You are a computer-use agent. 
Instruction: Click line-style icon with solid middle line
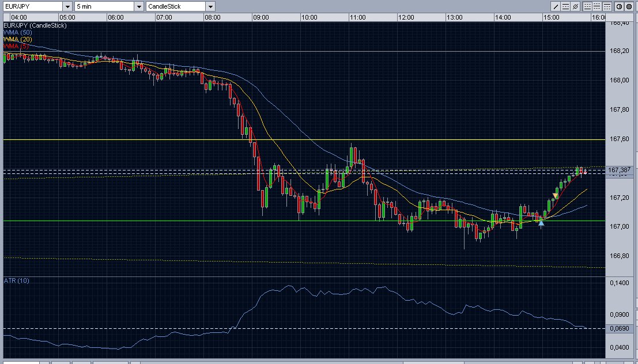(x=597, y=6)
